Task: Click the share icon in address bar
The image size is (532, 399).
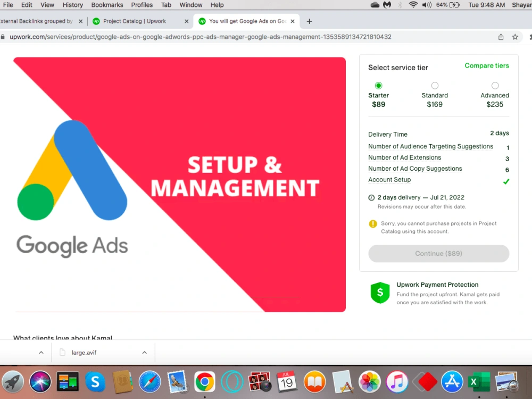Action: point(501,37)
